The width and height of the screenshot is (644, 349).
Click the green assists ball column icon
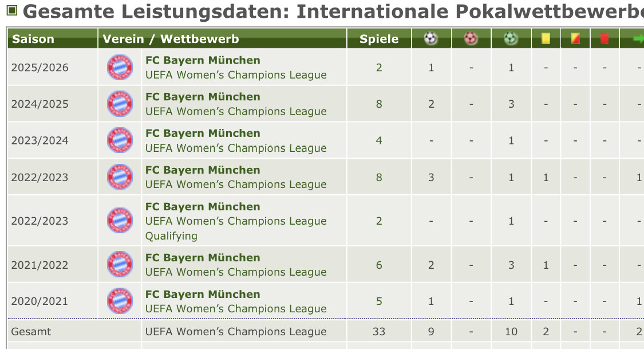click(511, 38)
